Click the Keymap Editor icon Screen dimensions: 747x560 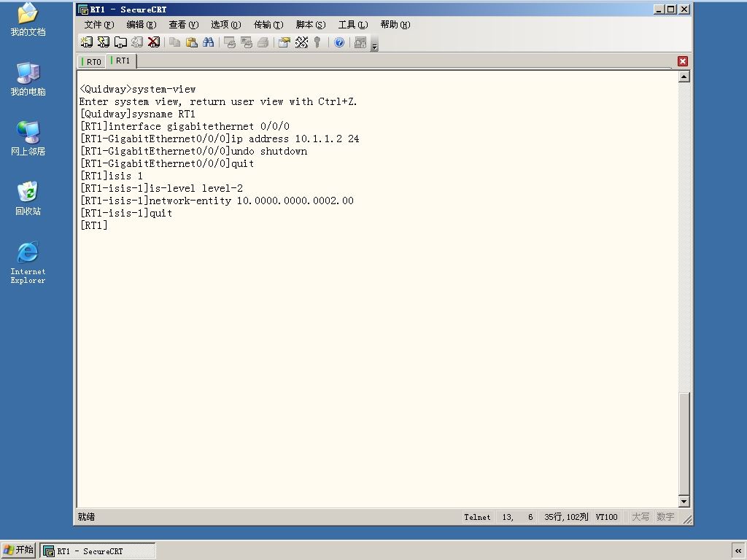click(x=301, y=42)
